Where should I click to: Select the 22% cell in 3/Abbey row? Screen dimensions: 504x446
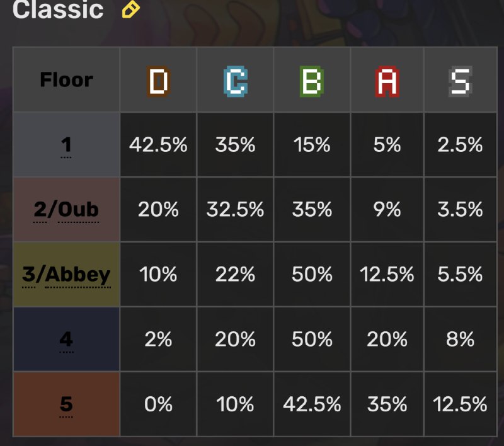235,275
